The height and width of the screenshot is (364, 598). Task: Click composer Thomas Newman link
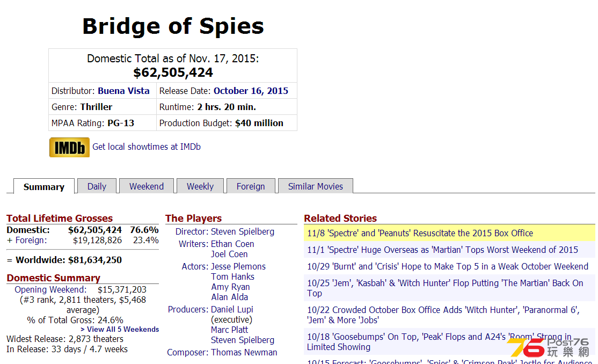coord(244,352)
